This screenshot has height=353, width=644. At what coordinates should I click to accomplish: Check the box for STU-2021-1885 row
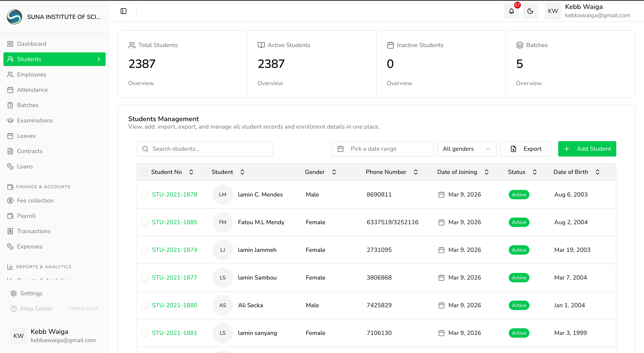pyautogui.click(x=145, y=222)
